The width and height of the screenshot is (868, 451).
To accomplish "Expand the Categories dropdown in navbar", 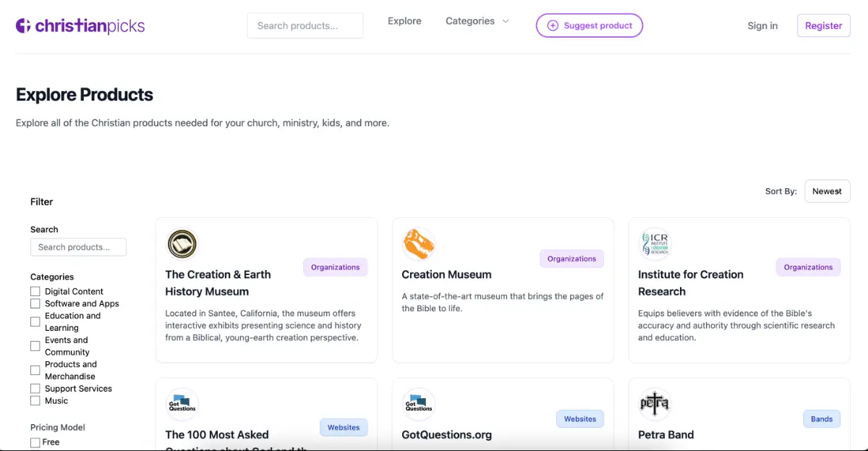I will [x=477, y=21].
